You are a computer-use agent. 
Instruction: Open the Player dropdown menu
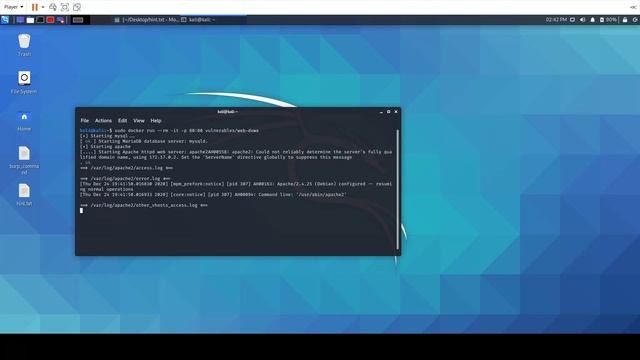tap(13, 7)
